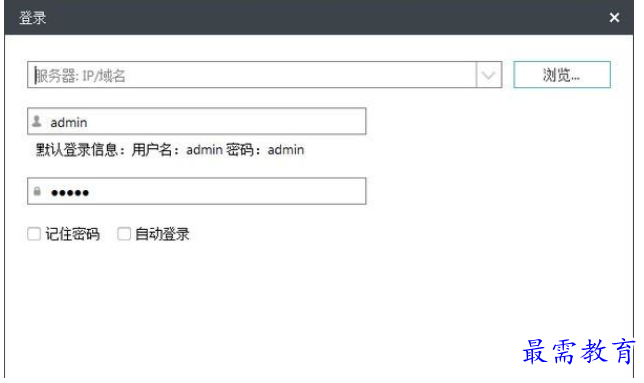The width and height of the screenshot is (644, 383).
Task: Expand the server address dropdown arrow
Action: 489,75
